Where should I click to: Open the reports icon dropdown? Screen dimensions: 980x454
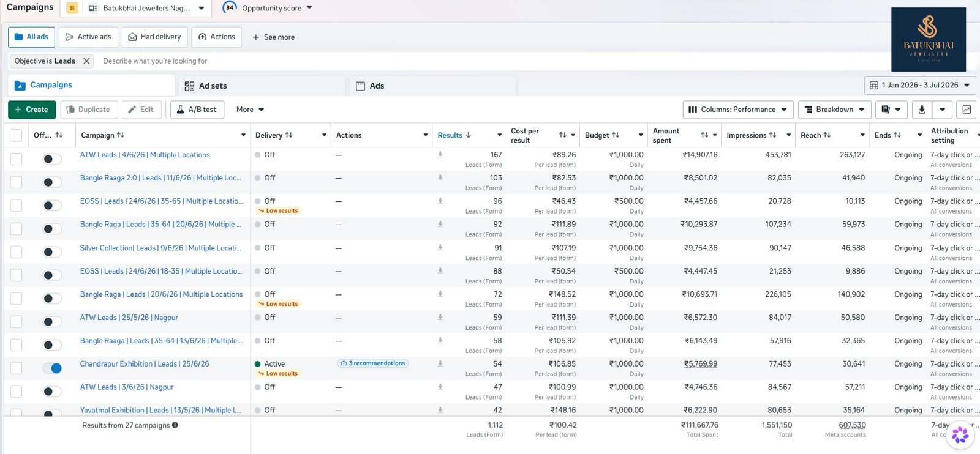pyautogui.click(x=891, y=110)
